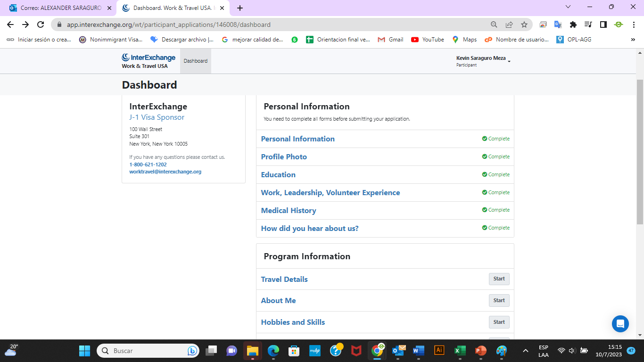The height and width of the screenshot is (362, 644).
Task: Open the tab search chevron in Chrome
Action: click(568, 7)
